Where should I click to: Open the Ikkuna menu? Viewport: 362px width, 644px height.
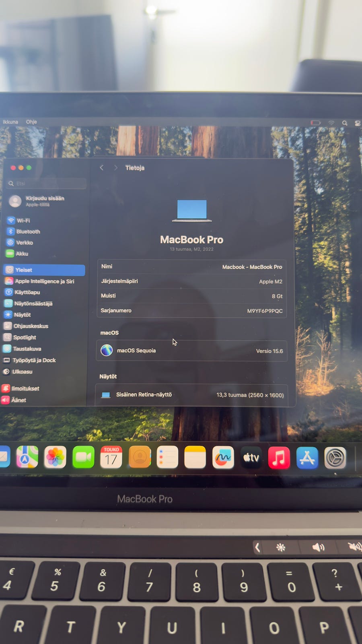[10, 122]
